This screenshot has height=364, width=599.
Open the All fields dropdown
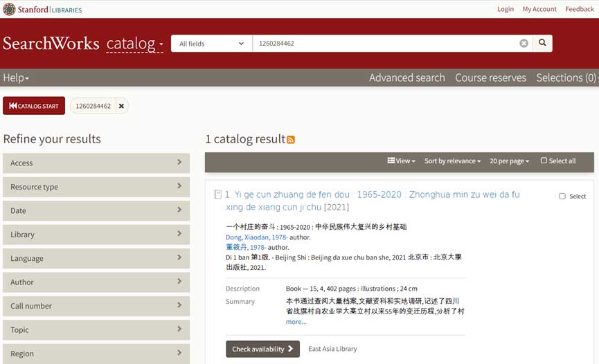point(212,44)
